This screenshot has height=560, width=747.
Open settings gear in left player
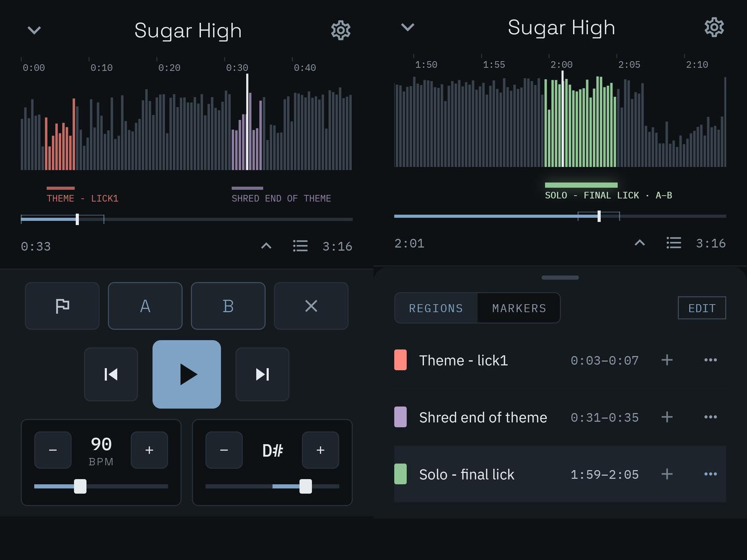pyautogui.click(x=341, y=31)
